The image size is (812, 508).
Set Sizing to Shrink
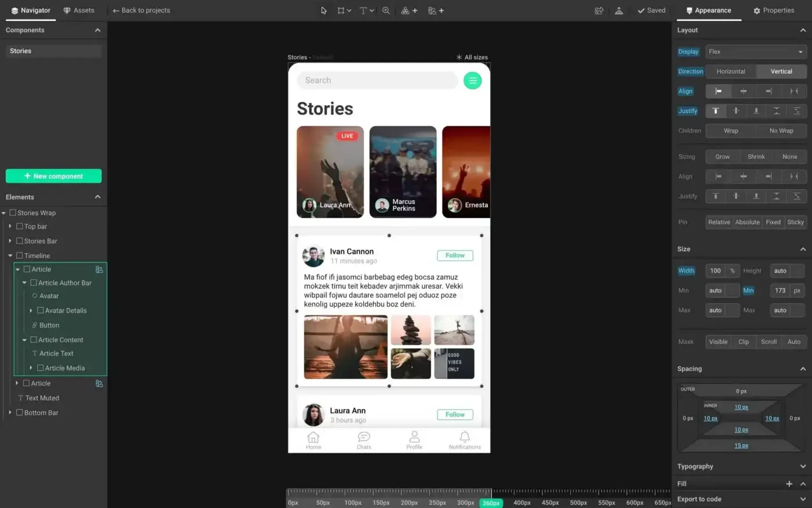coord(756,157)
